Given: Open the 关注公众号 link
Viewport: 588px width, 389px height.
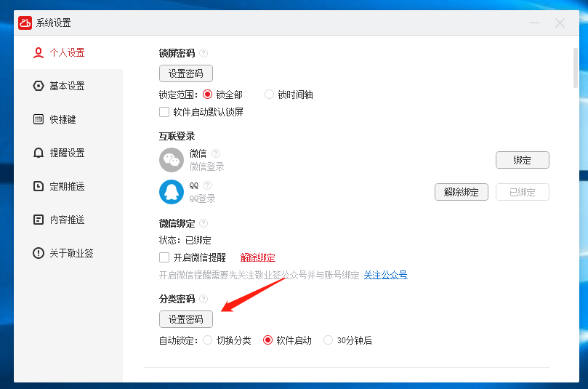Looking at the screenshot, I should coord(385,275).
